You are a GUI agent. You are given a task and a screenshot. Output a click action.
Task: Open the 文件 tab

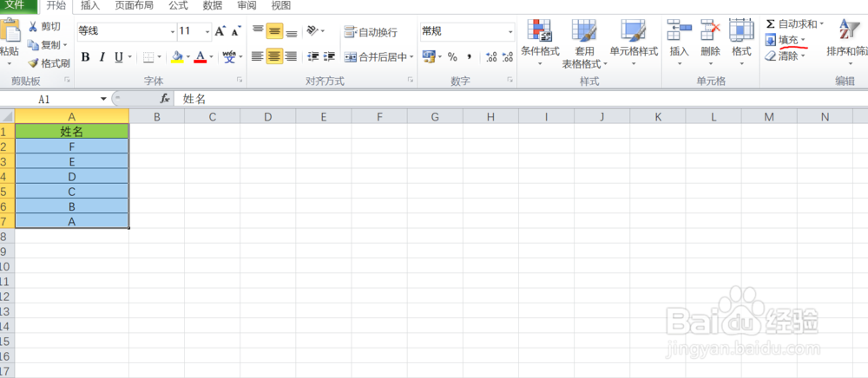[19, 6]
